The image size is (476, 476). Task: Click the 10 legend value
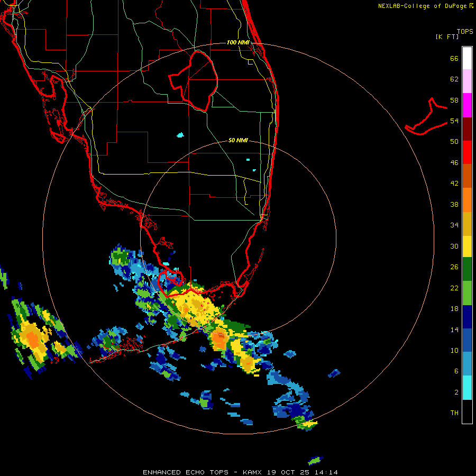(x=454, y=350)
